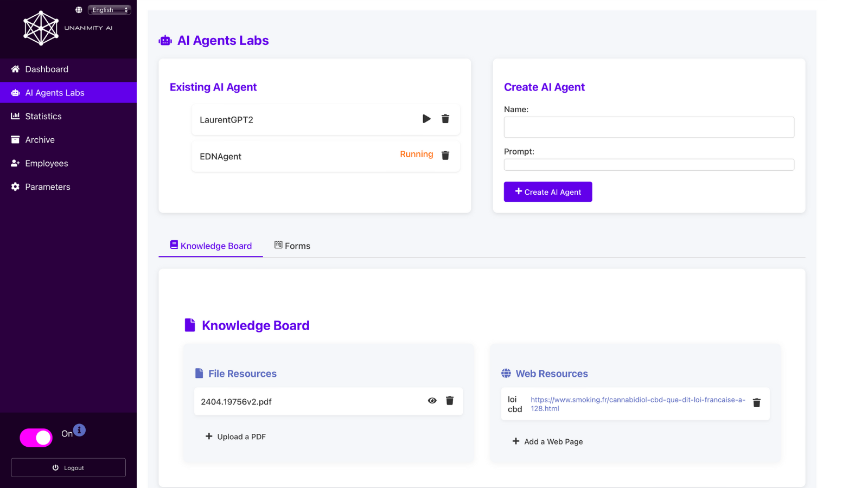Click the Unanimity AI logo
Image resolution: width=868 pixels, height=488 pixels.
(40, 27)
